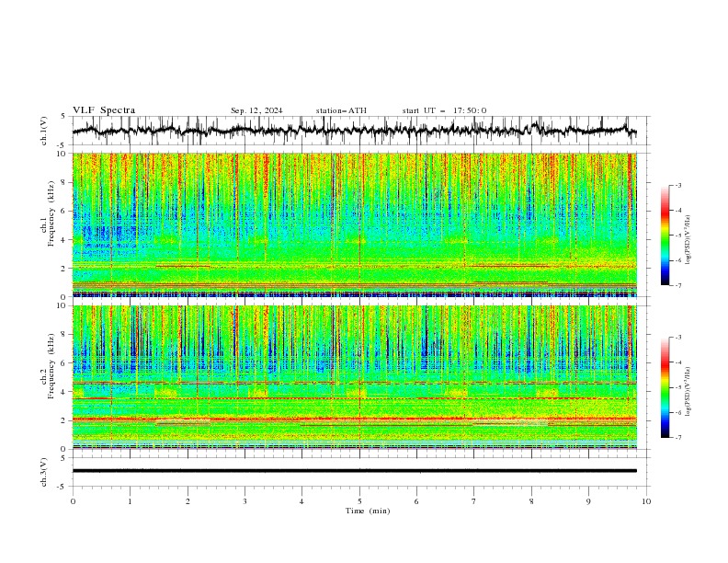Click time axis tick label '0'
Viewport: 728px width, 563px height.
coord(73,501)
